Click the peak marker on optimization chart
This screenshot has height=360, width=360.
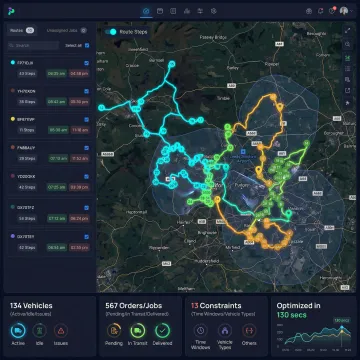point(342,327)
